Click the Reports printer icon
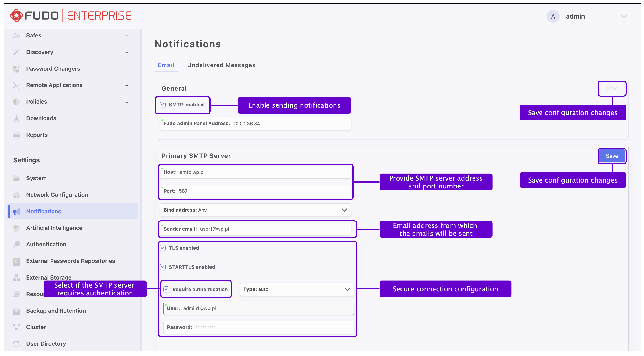 point(16,135)
